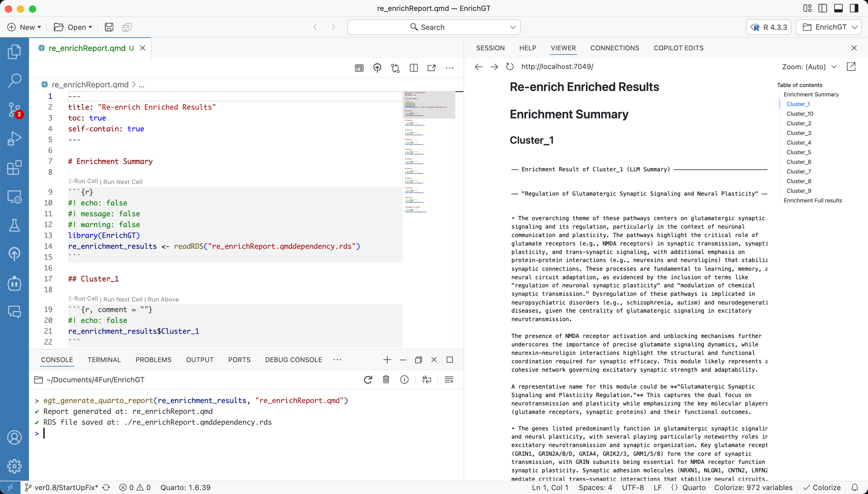Open editor More Actions ellipsis menu
The height and width of the screenshot is (494, 868).
(449, 68)
